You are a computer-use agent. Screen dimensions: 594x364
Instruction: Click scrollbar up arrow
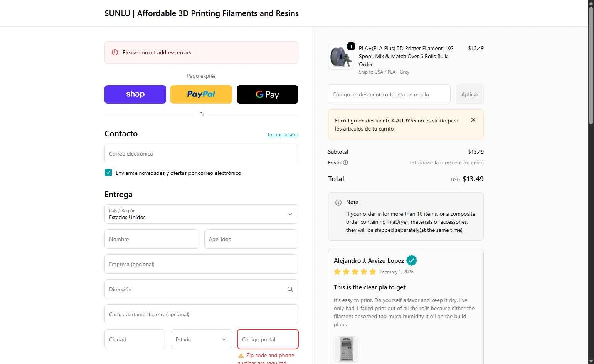click(591, 3)
